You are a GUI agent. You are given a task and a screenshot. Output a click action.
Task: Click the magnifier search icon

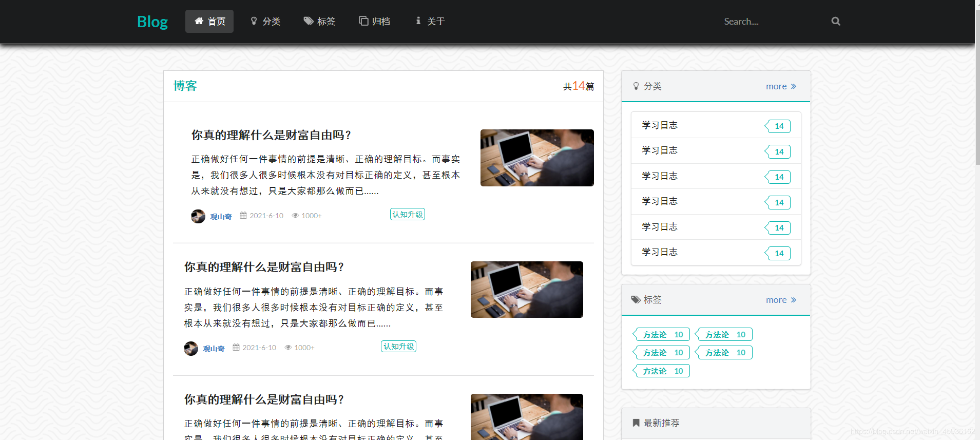[x=836, y=22]
